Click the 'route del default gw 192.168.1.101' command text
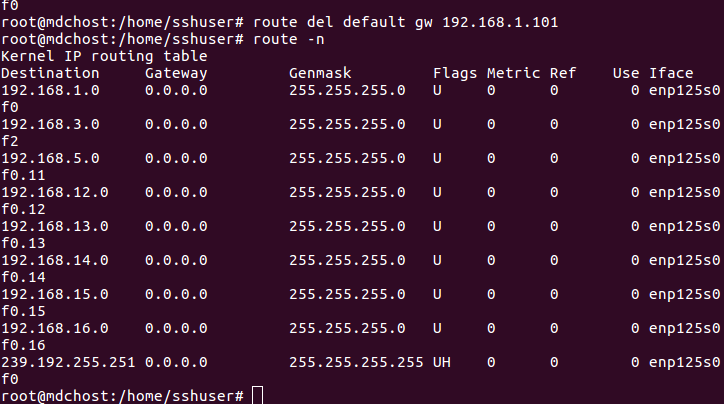Image resolution: width=724 pixels, height=404 pixels. click(x=405, y=22)
